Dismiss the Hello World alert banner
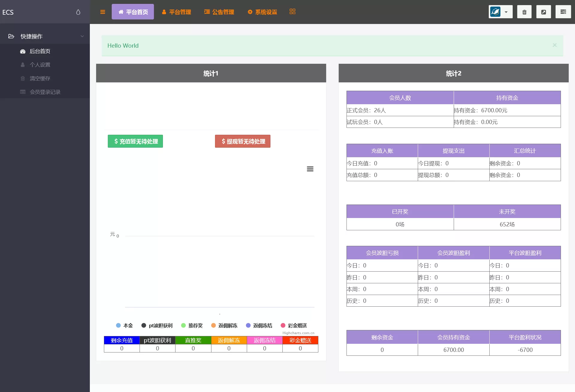 click(x=555, y=45)
